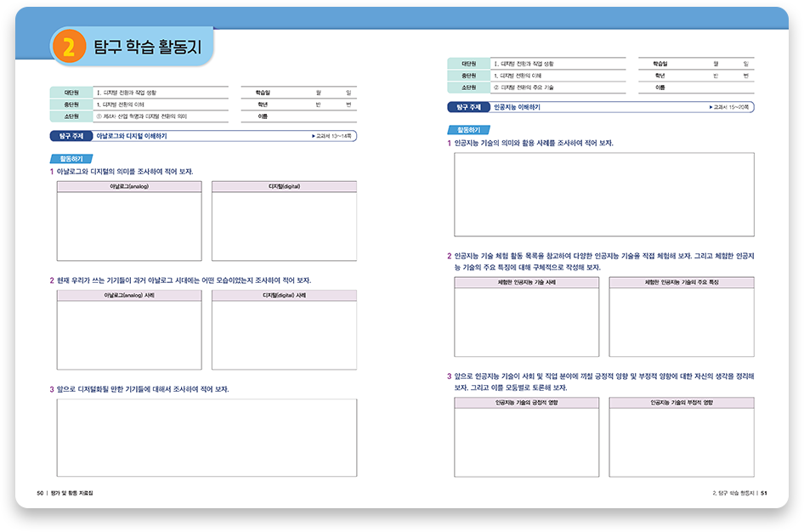Click 탐구 주제 badge on page 51

point(468,107)
